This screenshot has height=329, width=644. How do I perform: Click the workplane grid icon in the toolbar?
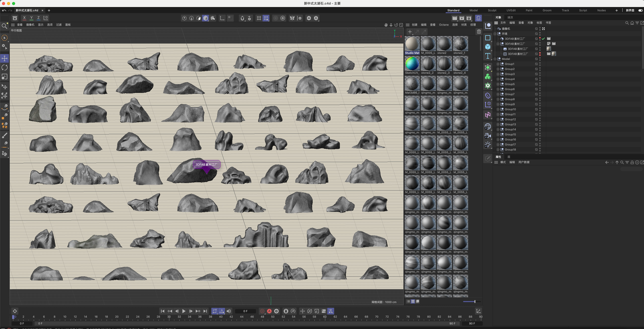[259, 18]
